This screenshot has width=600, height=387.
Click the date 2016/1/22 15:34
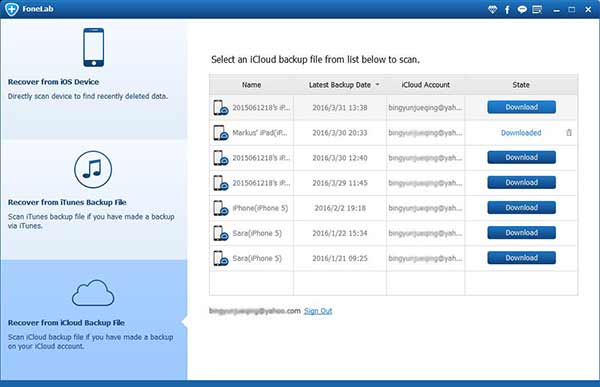coord(340,233)
